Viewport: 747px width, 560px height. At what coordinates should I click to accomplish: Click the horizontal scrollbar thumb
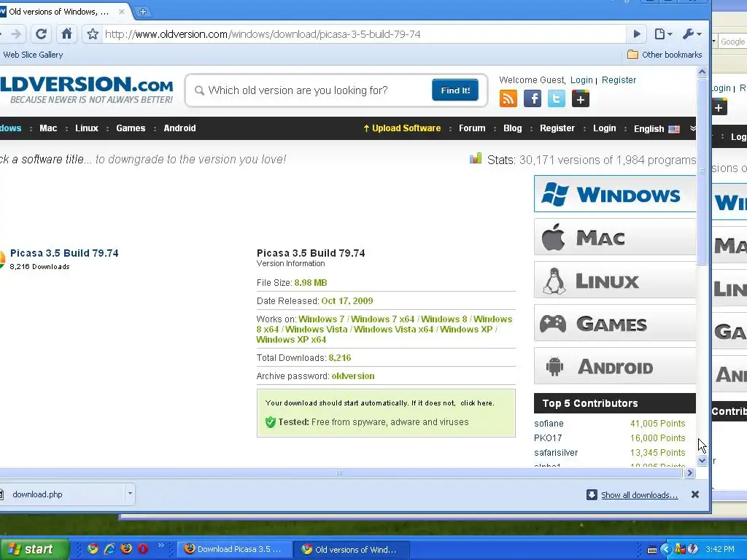tap(339, 472)
